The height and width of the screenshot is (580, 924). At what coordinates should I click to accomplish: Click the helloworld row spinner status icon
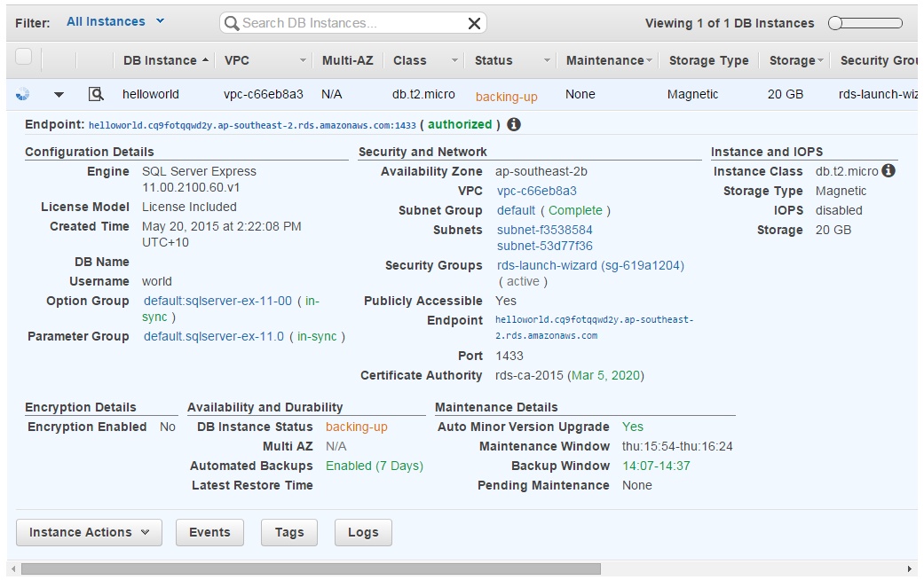pos(22,94)
